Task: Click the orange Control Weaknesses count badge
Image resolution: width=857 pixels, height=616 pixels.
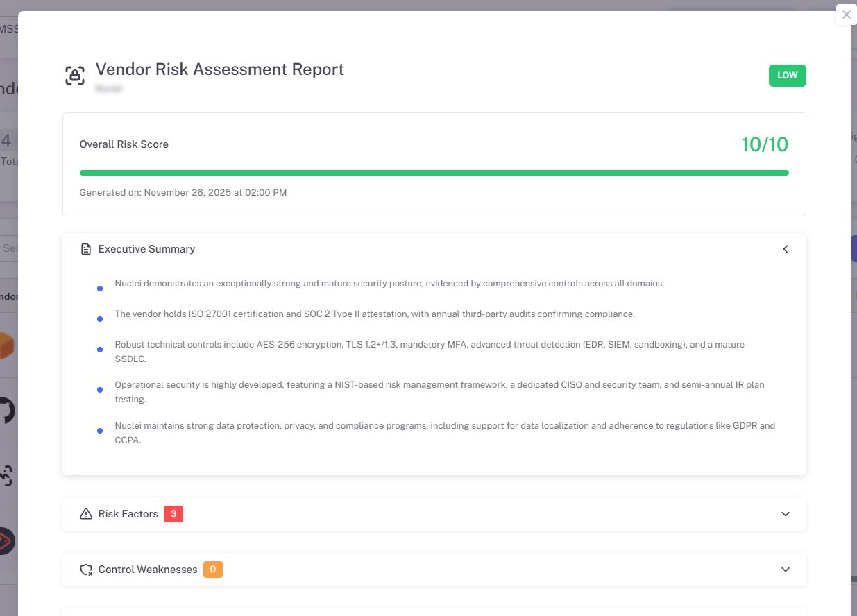Action: pos(213,569)
